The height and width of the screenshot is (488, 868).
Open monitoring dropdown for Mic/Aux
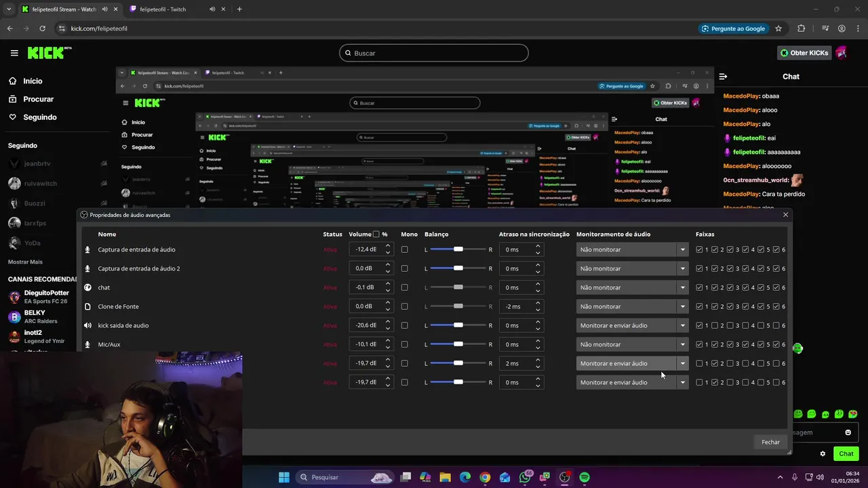tap(632, 344)
